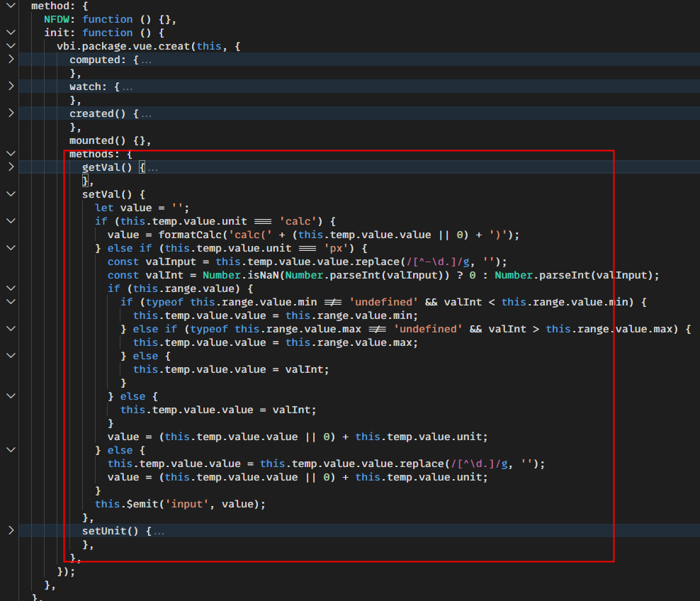Click the 'calc(' string literal
Image resolution: width=700 pixels, height=601 pixels.
coord(250,235)
